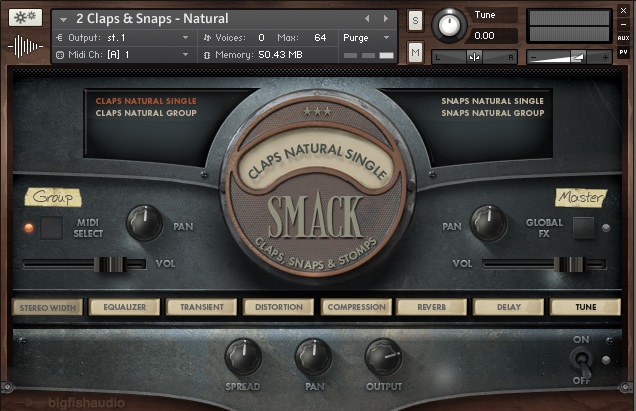The image size is (636, 411).
Task: Open the Compression tab
Action: coord(356,307)
